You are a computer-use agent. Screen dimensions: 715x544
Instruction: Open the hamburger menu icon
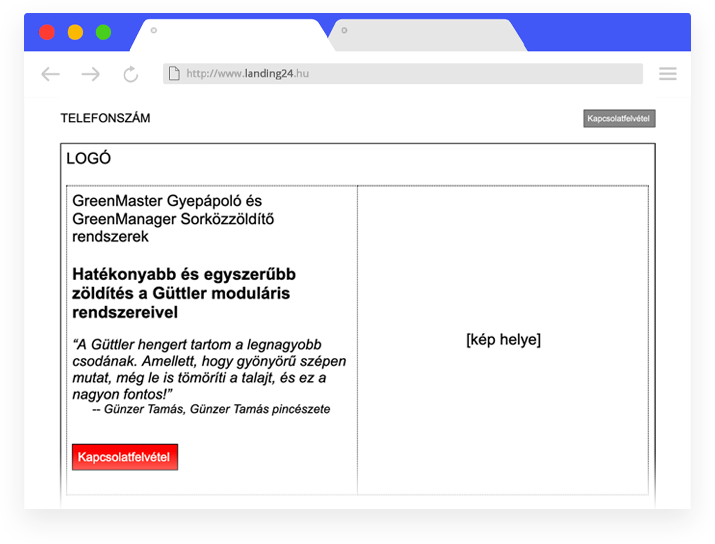[667, 74]
